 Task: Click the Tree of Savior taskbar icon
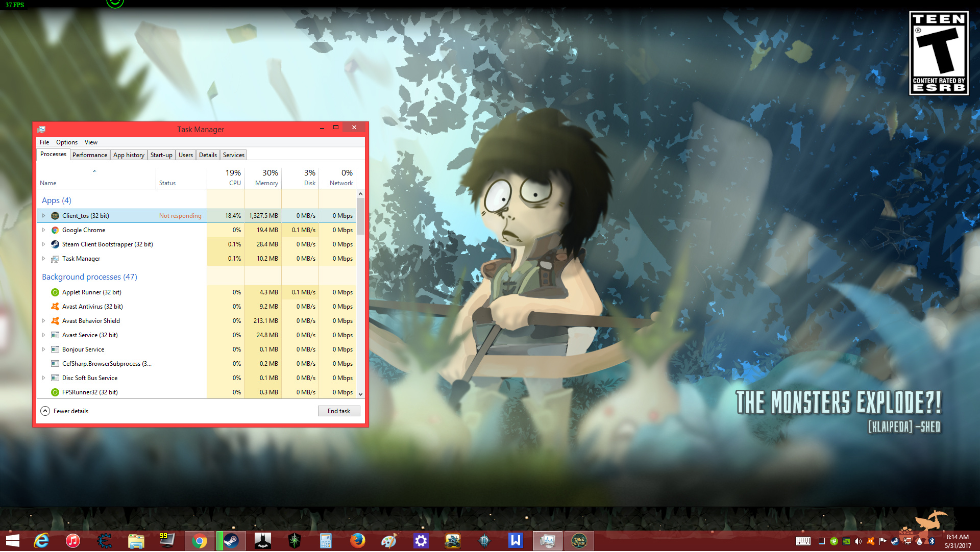pyautogui.click(x=579, y=541)
